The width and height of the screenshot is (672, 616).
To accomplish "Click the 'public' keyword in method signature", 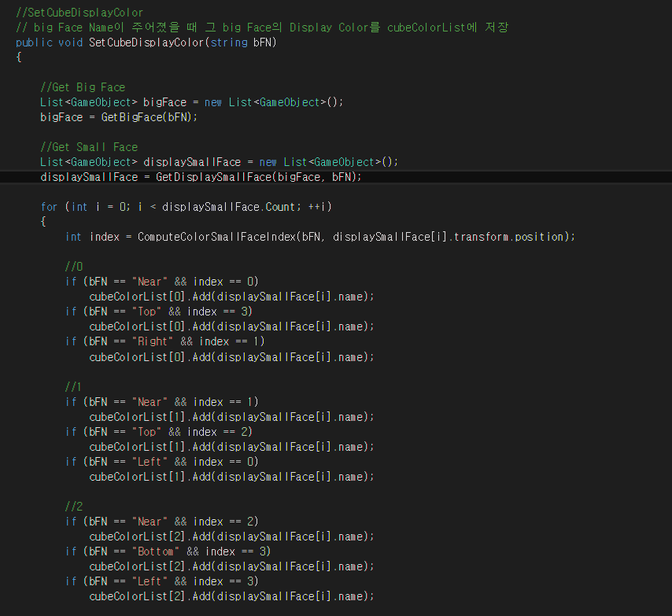I will click(34, 42).
